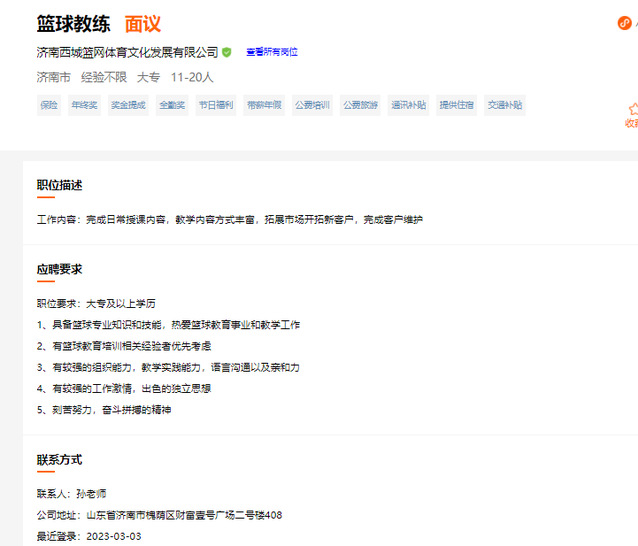
Task: Click the 职位描述 section heading
Action: click(60, 185)
